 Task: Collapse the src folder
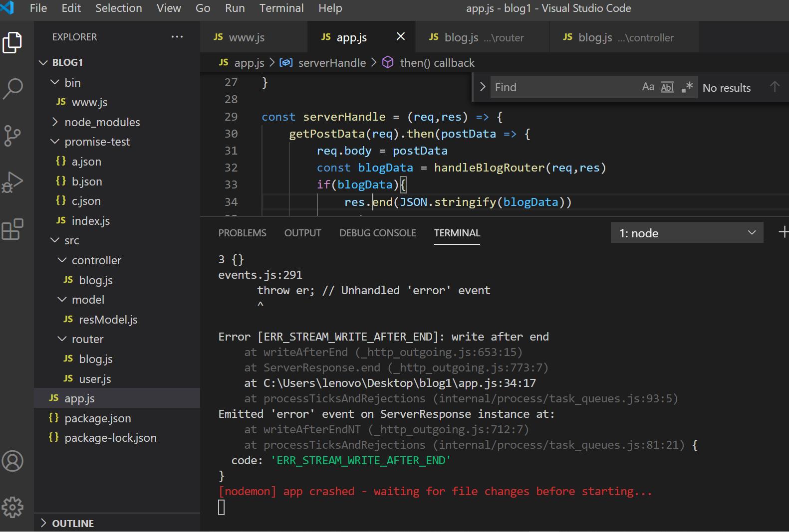(55, 240)
